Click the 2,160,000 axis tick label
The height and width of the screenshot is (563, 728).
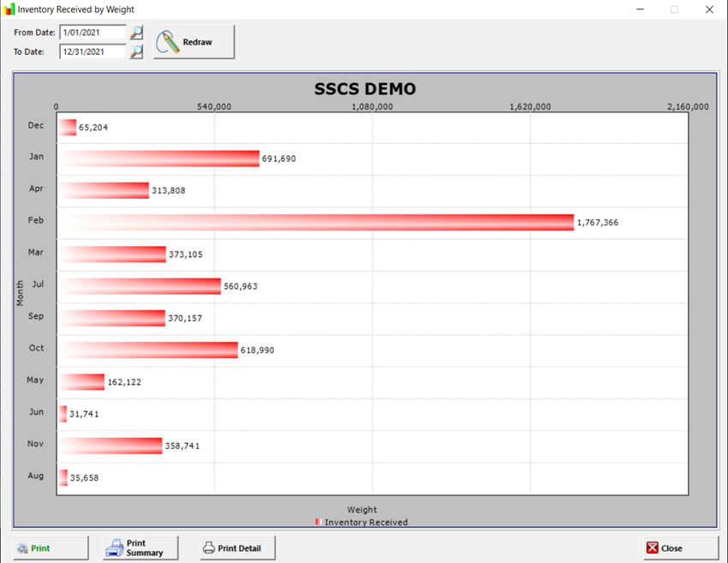pyautogui.click(x=688, y=107)
